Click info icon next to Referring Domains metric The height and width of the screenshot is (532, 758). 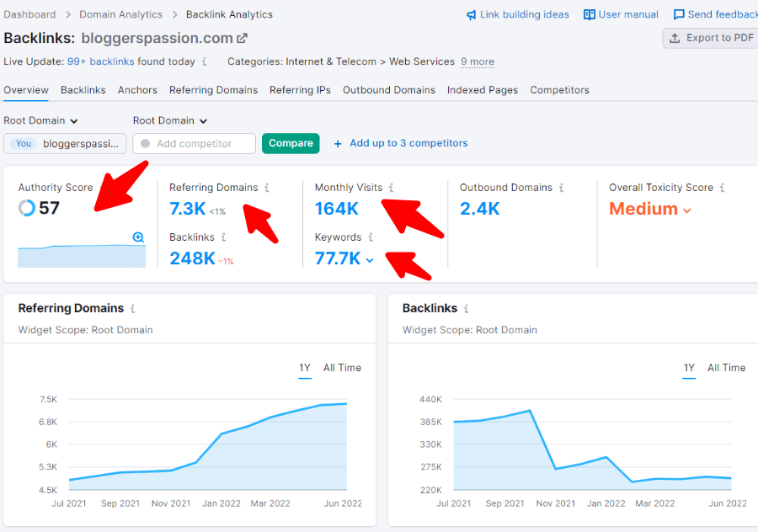click(267, 188)
